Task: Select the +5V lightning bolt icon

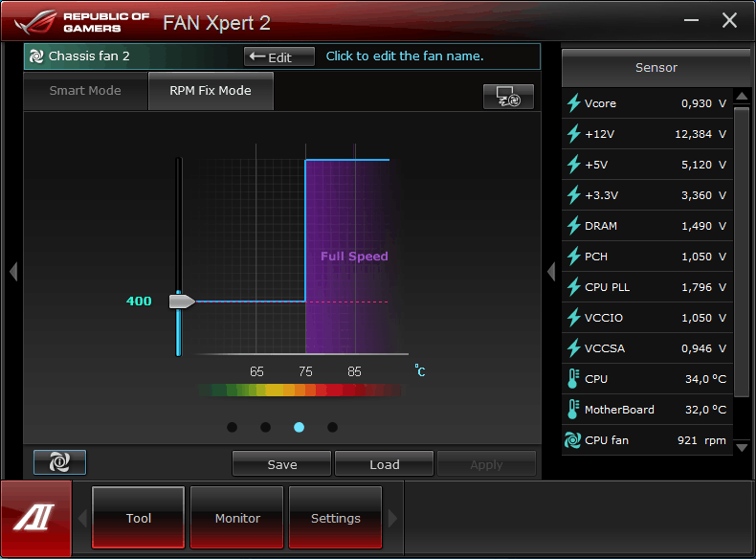Action: click(573, 165)
